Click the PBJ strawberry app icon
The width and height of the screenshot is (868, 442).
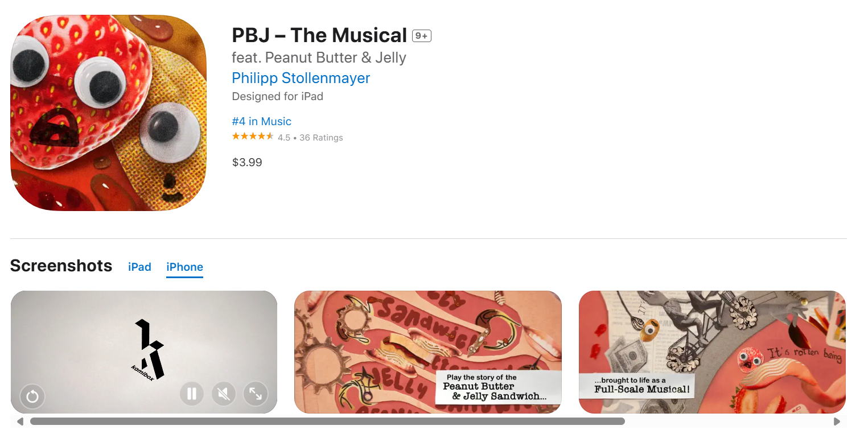[x=108, y=113]
